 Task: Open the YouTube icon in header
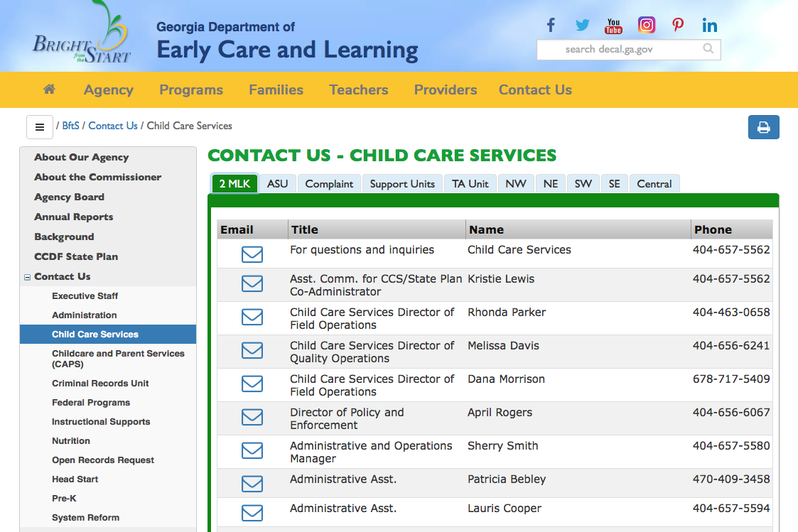pos(614,26)
